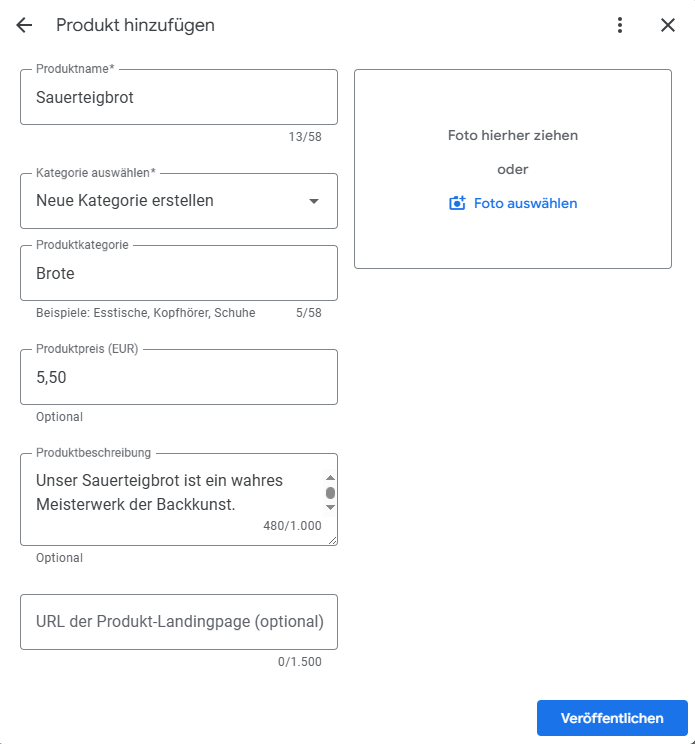Viewport: 695px width, 744px height.
Task: Click the Optional label under Produktbeschreibung
Action: click(x=59, y=558)
